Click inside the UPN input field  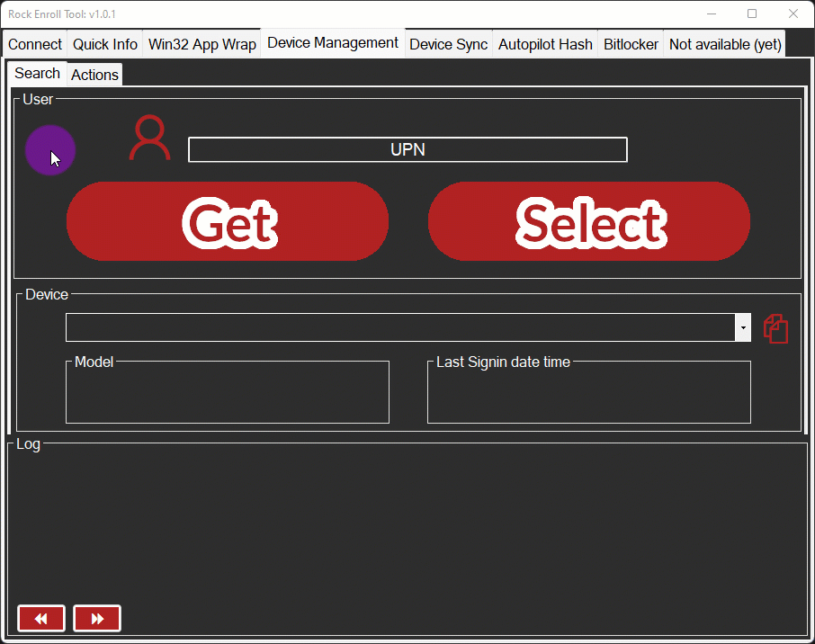point(407,149)
